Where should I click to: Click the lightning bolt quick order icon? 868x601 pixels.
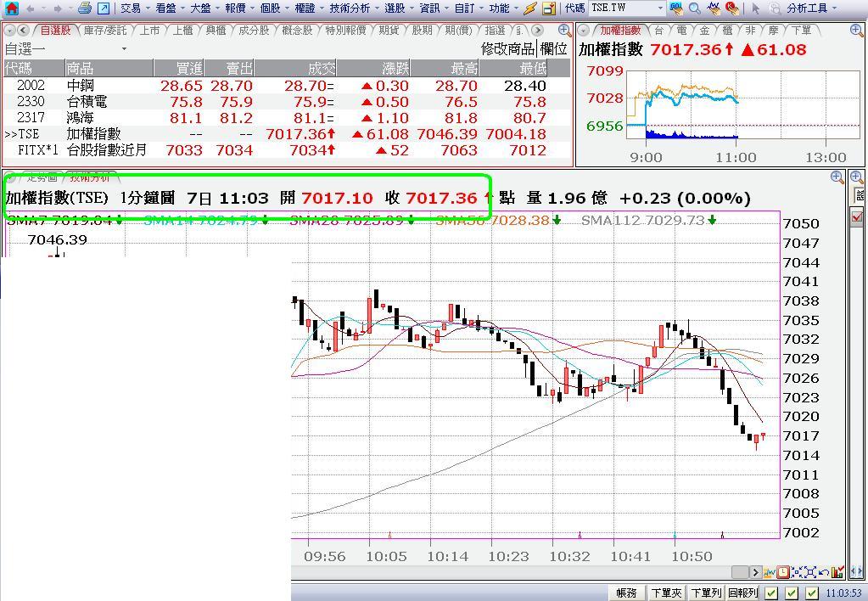(529, 8)
